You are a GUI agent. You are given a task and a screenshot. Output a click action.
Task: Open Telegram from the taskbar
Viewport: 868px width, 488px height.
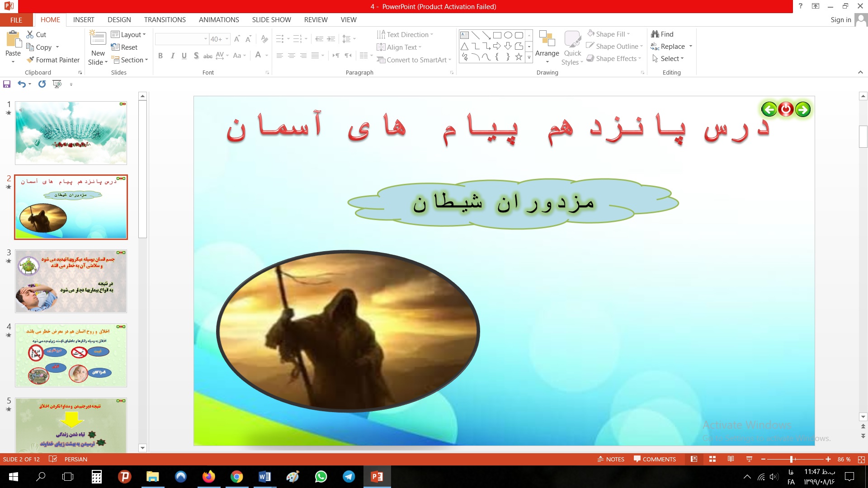click(349, 477)
